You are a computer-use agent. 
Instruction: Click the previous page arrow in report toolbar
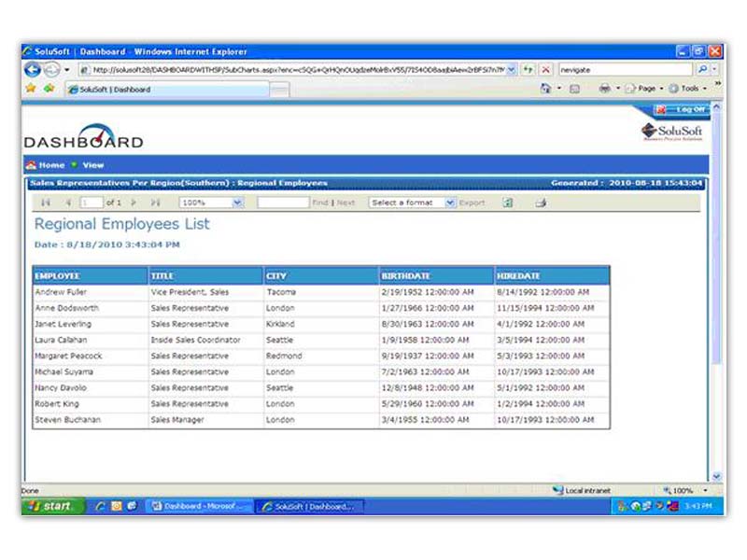pyautogui.click(x=67, y=203)
